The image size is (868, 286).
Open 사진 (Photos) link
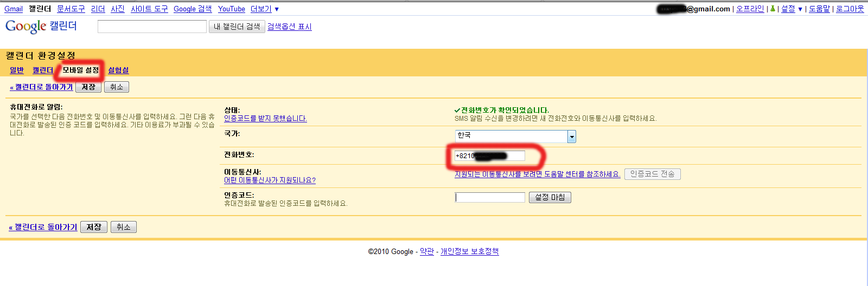tap(118, 9)
